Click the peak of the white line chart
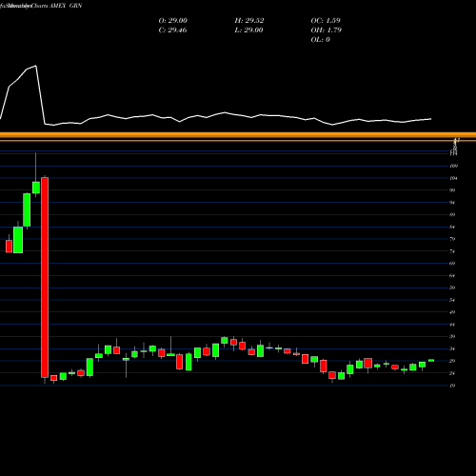This screenshot has height=476, width=476. [x=35, y=66]
